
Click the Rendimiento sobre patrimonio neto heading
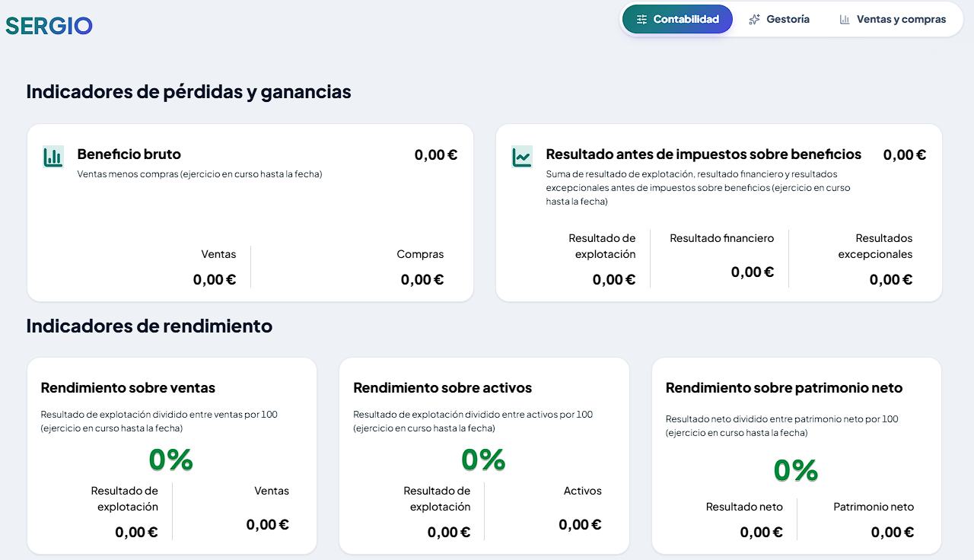point(784,388)
